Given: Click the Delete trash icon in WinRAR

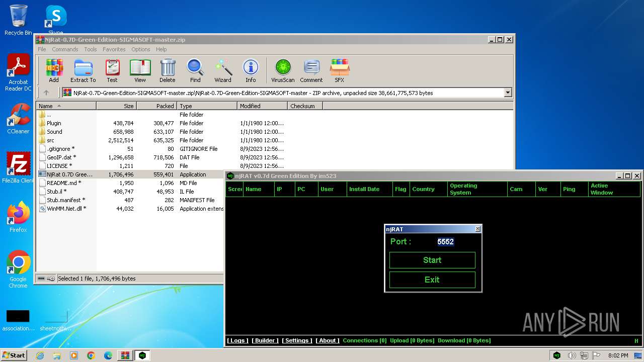Looking at the screenshot, I should tap(168, 70).
